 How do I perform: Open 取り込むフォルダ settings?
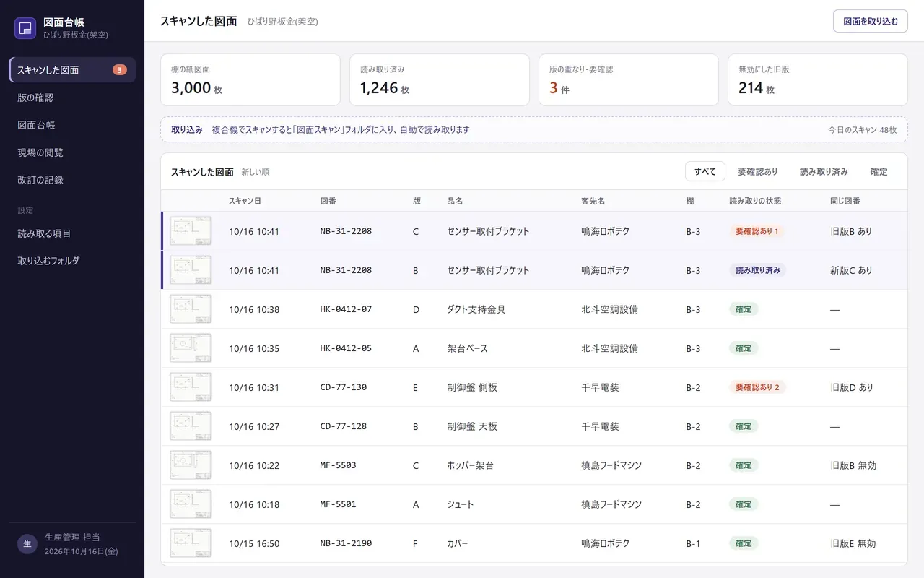click(x=72, y=261)
